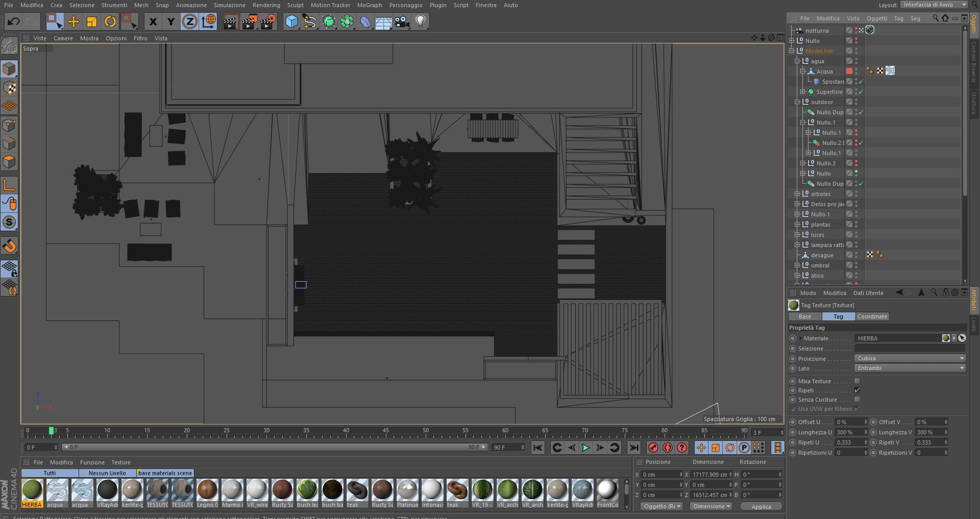Expand the arboles tree node
Viewport: 980px width, 519px height.
[797, 194]
